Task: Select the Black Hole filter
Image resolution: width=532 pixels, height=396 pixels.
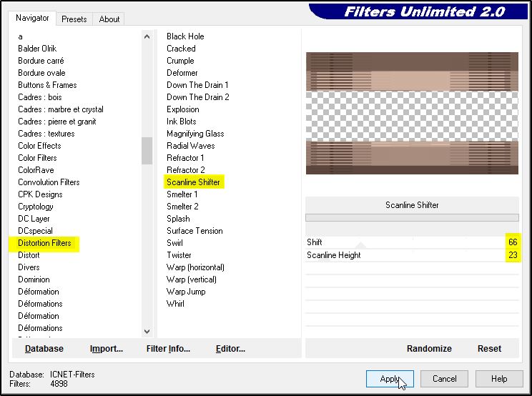Action: click(x=185, y=36)
